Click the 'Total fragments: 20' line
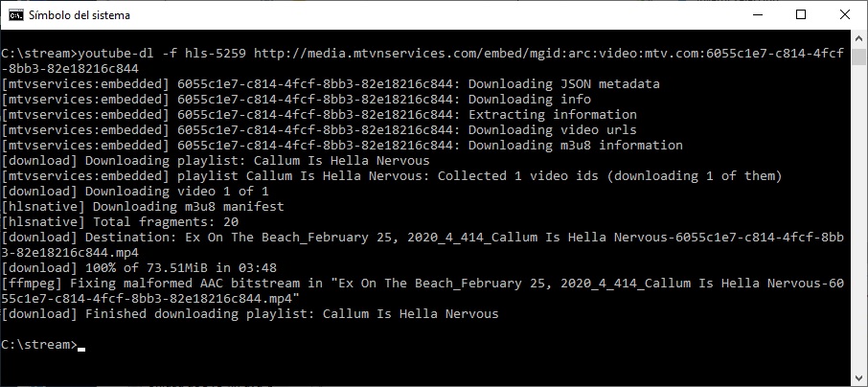The height and width of the screenshot is (387, 868). pyautogui.click(x=120, y=222)
